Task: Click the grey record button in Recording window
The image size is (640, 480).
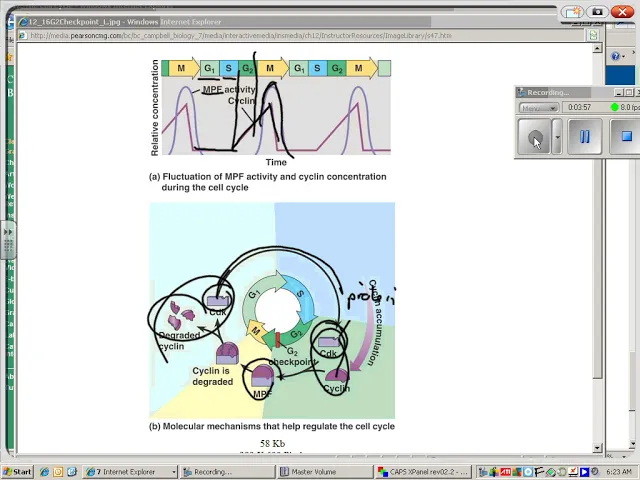Action: click(x=534, y=137)
